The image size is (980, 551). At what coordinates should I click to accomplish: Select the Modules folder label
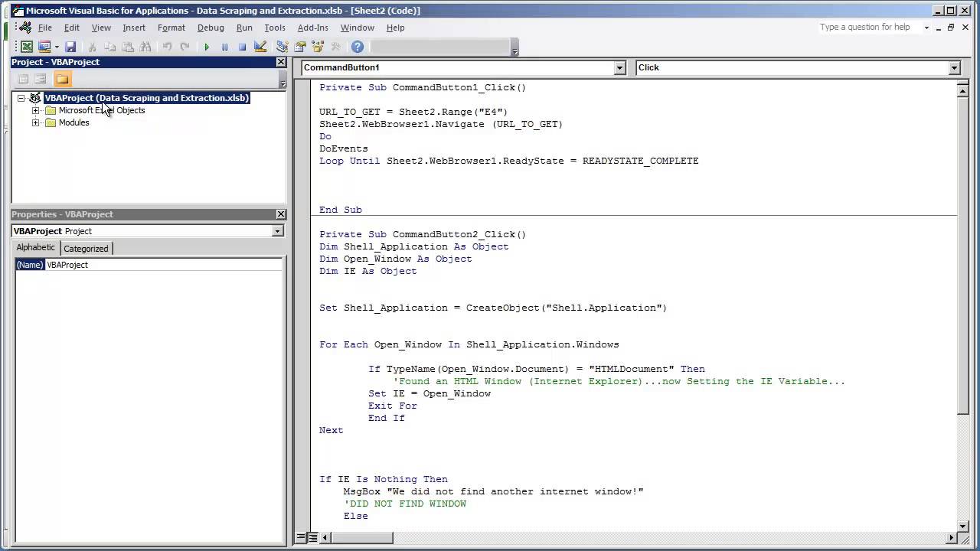point(73,122)
